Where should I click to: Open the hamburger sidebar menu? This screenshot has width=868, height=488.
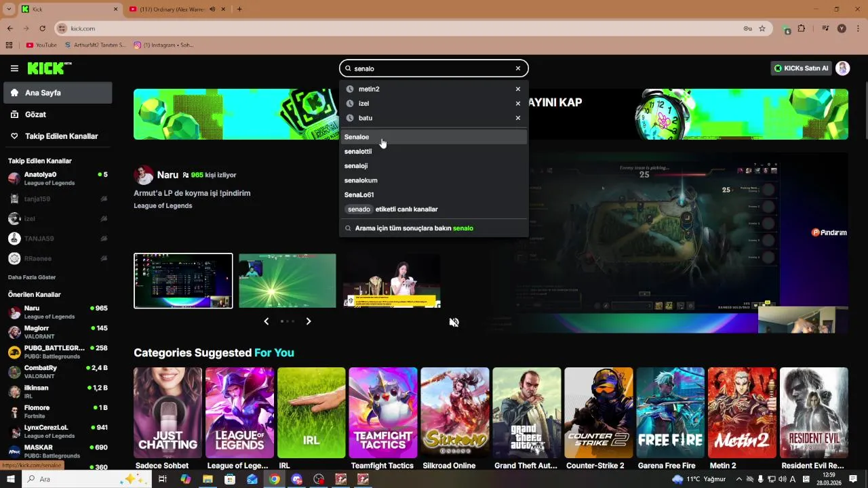tap(14, 68)
